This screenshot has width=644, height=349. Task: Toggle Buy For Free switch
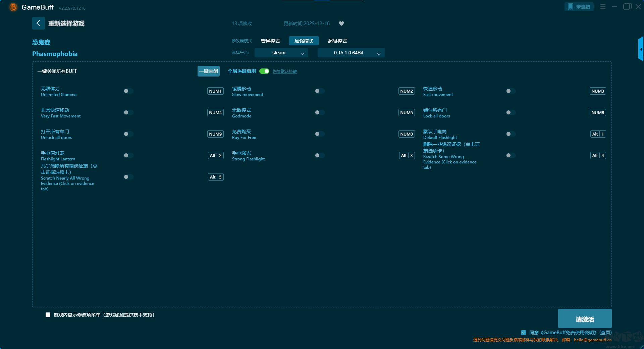319,134
